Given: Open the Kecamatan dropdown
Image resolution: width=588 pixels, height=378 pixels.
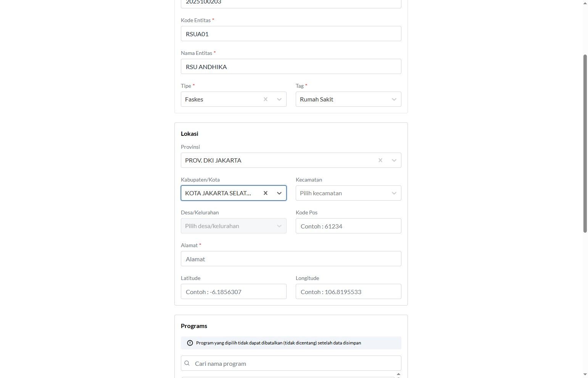Looking at the screenshot, I should pos(348,193).
